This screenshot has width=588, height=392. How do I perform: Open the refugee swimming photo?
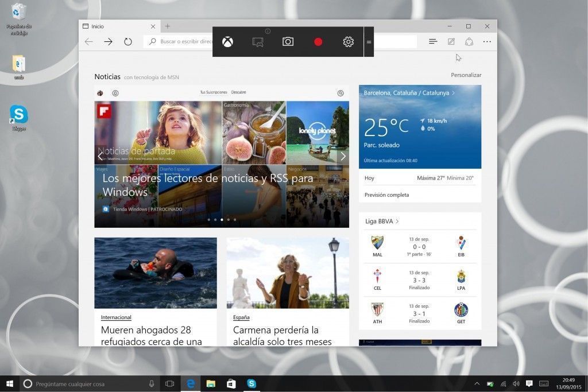(156, 273)
